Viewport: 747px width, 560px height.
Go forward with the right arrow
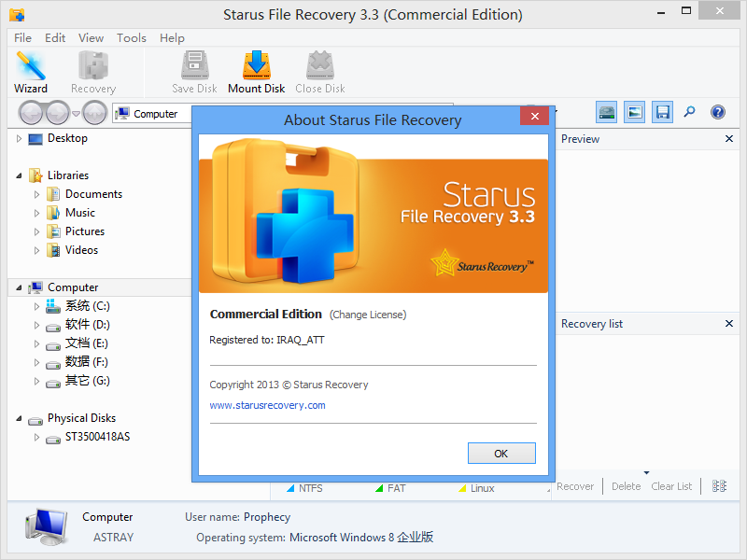coord(58,113)
